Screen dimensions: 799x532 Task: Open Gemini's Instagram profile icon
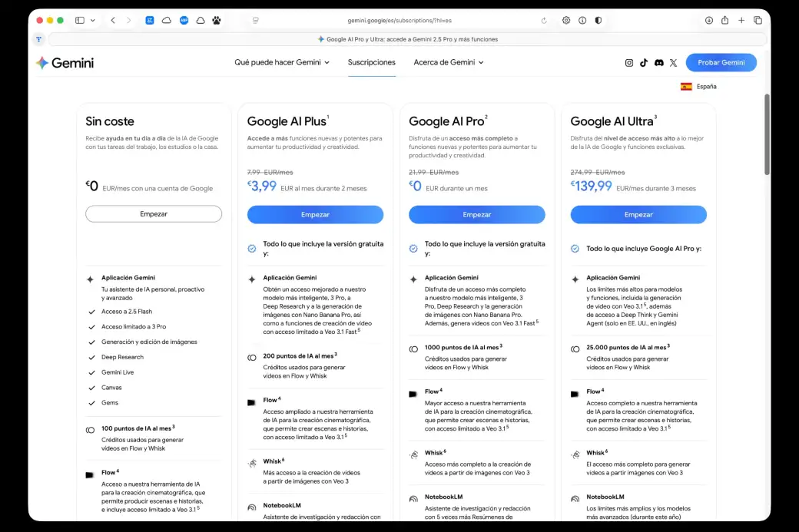tap(629, 63)
